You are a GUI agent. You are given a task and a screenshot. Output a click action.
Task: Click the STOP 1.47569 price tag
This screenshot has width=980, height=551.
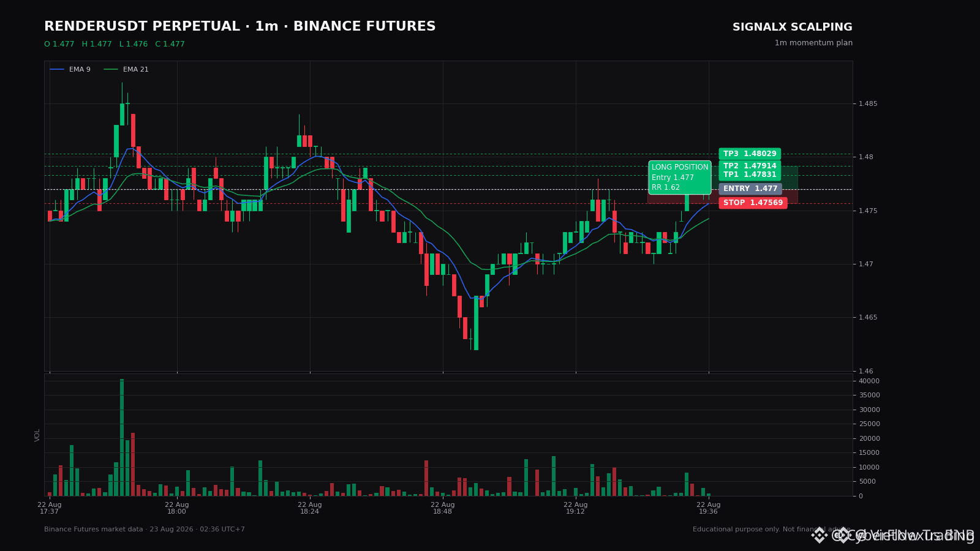(753, 203)
